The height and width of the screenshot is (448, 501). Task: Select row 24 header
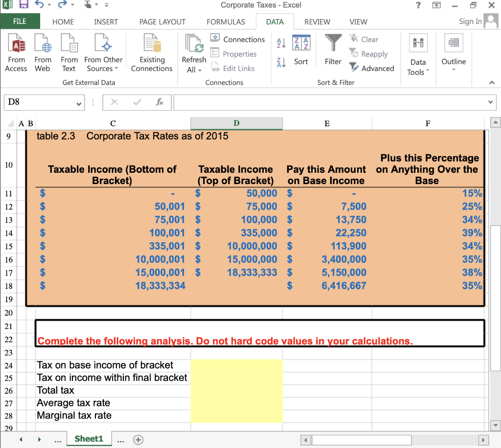point(9,365)
